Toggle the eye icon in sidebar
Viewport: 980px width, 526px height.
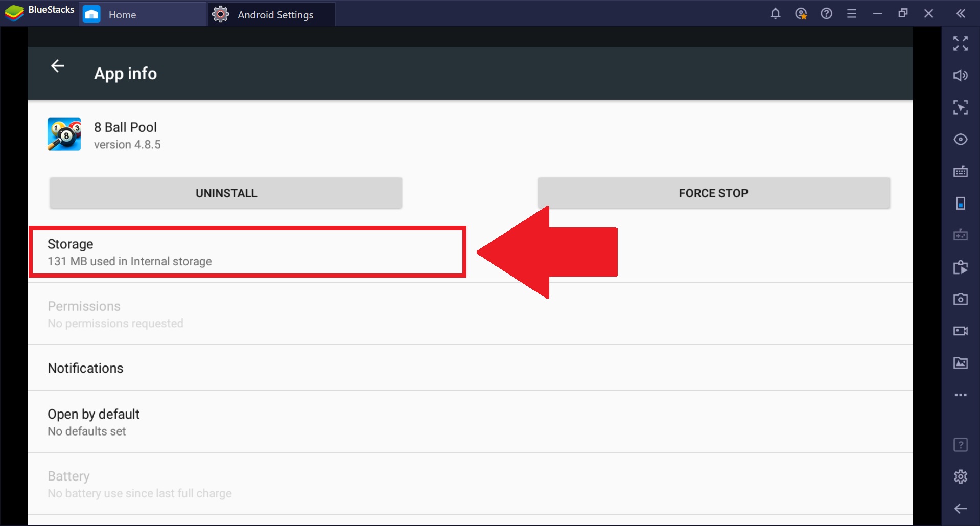961,140
